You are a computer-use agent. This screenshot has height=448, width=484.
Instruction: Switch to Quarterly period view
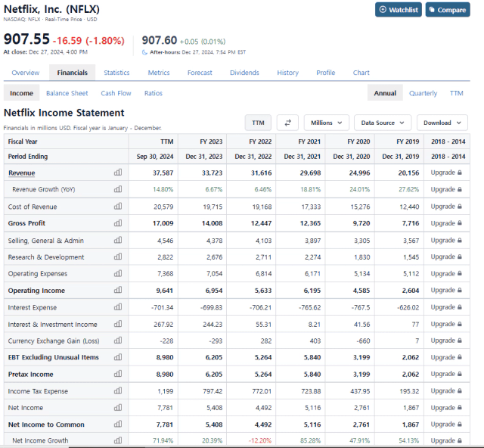(x=423, y=93)
